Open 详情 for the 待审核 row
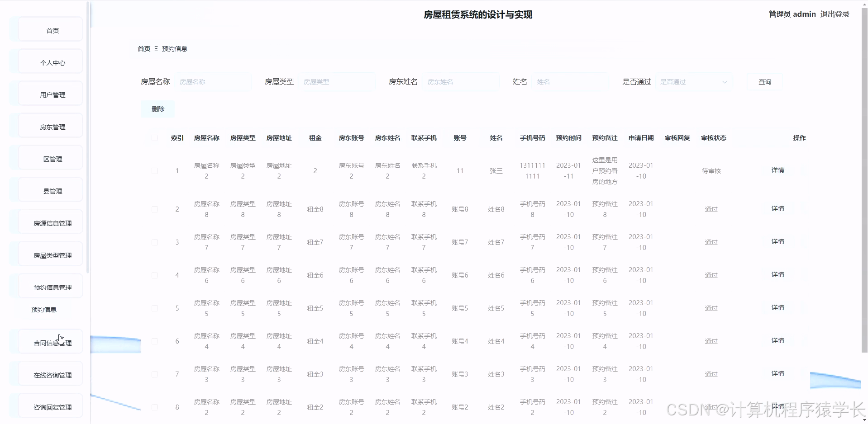The height and width of the screenshot is (424, 868). tap(777, 170)
